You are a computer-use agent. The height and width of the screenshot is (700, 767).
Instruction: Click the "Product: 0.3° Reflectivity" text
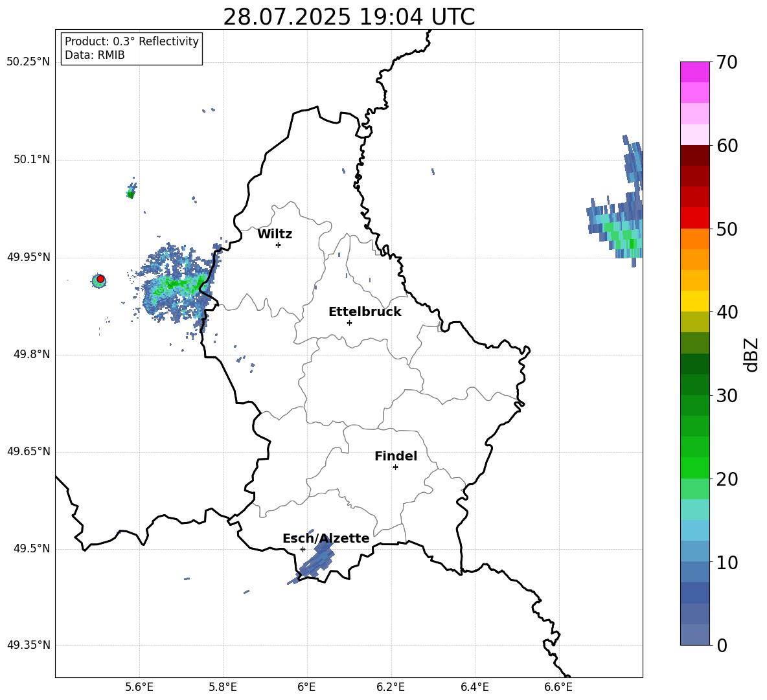click(132, 41)
